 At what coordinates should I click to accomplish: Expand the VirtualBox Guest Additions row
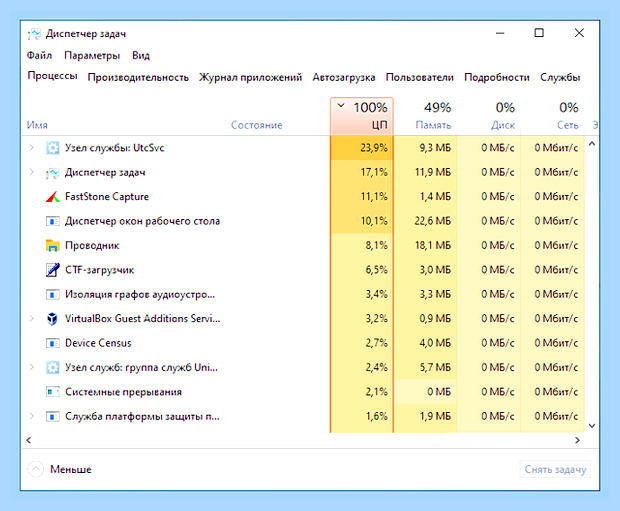coord(32,319)
